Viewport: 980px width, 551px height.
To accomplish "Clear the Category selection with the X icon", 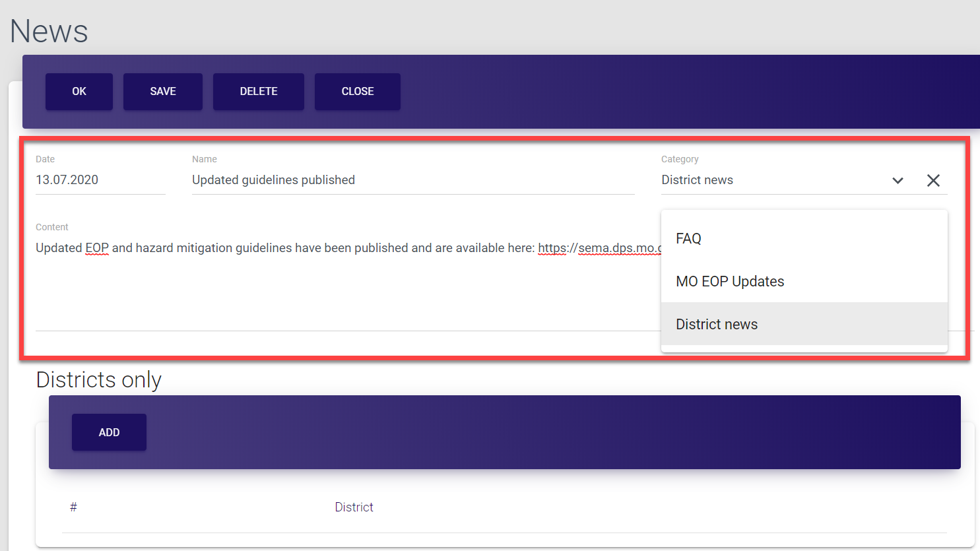I will click(933, 181).
